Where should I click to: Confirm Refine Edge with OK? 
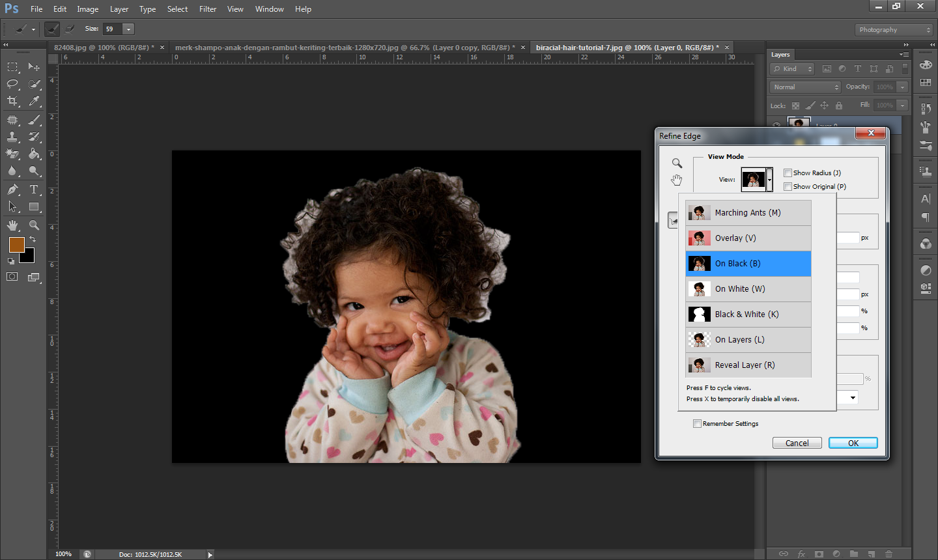coord(853,442)
